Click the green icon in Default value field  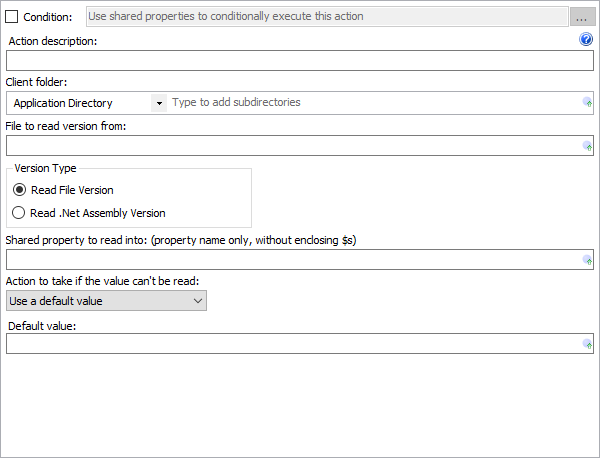click(588, 344)
